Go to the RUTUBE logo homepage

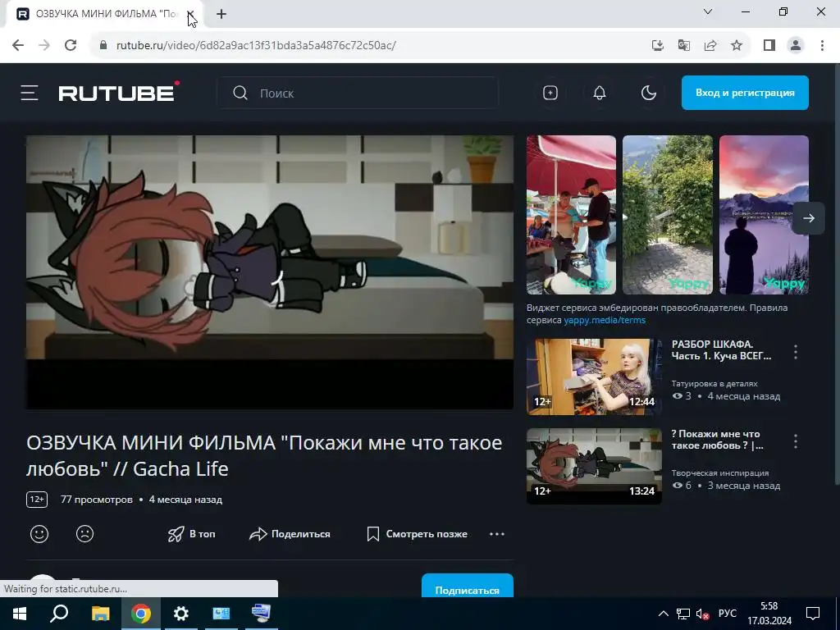coord(119,92)
